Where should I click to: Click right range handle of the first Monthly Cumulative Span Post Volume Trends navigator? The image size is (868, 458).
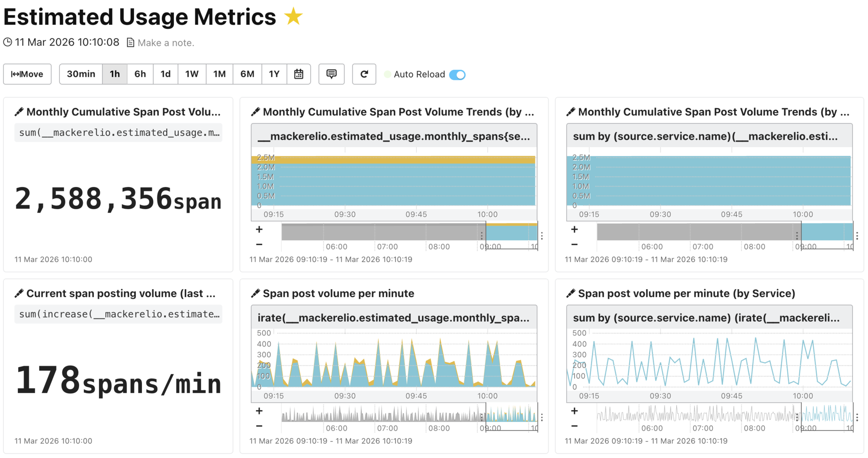pyautogui.click(x=542, y=236)
